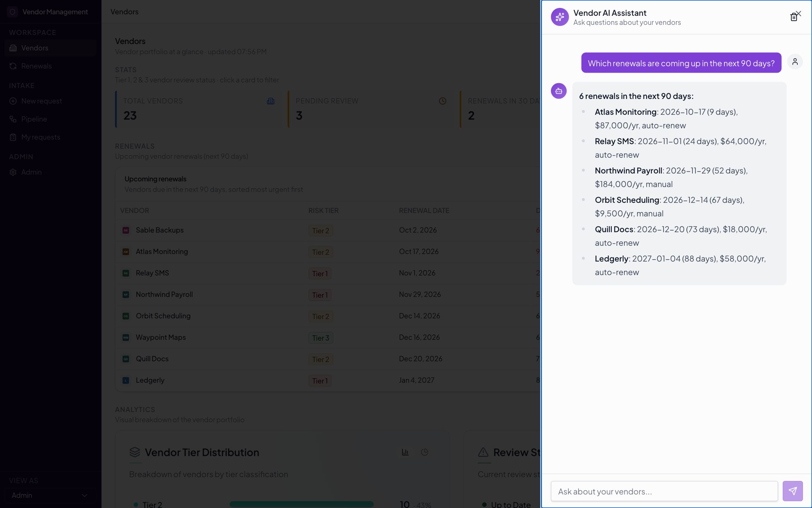Open the Sable Backups vendor row
The width and height of the screenshot is (812, 508).
click(328, 230)
